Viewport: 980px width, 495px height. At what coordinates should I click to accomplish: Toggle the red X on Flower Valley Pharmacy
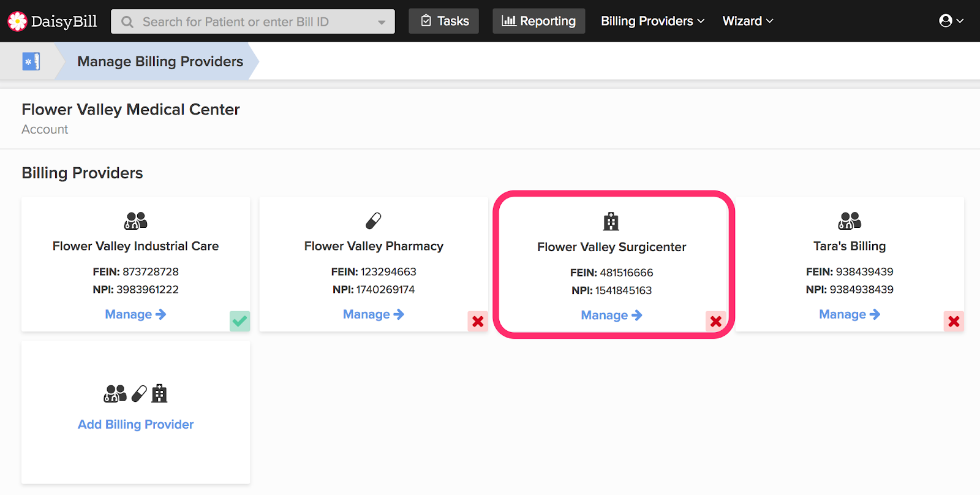(478, 321)
